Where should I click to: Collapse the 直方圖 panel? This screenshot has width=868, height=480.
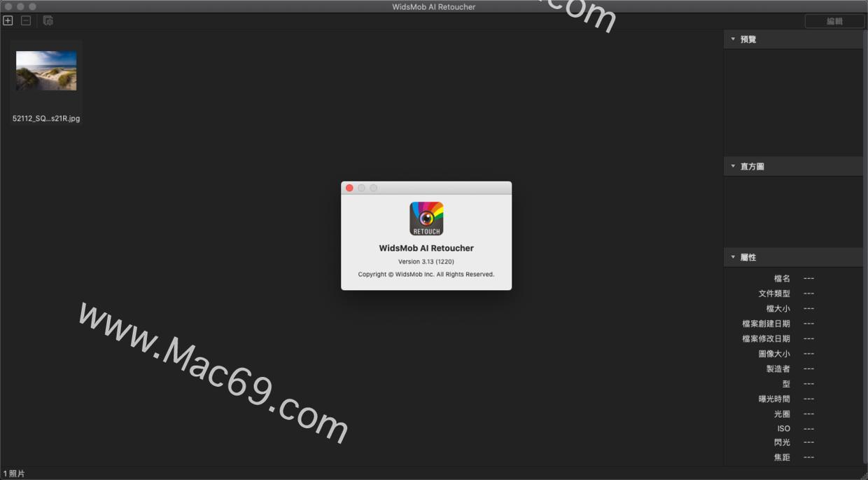[x=733, y=166]
